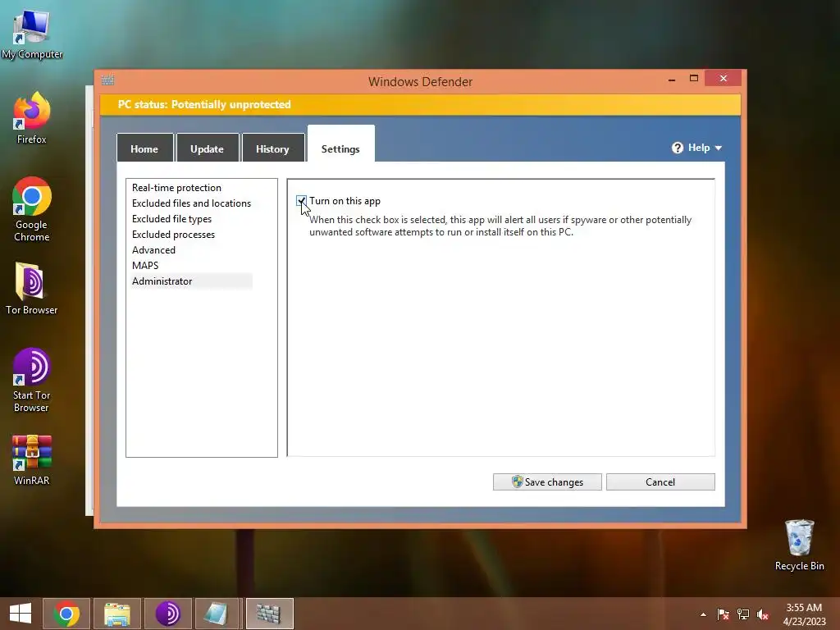Select the Administrator settings category
The width and height of the screenshot is (840, 630).
coord(191,281)
